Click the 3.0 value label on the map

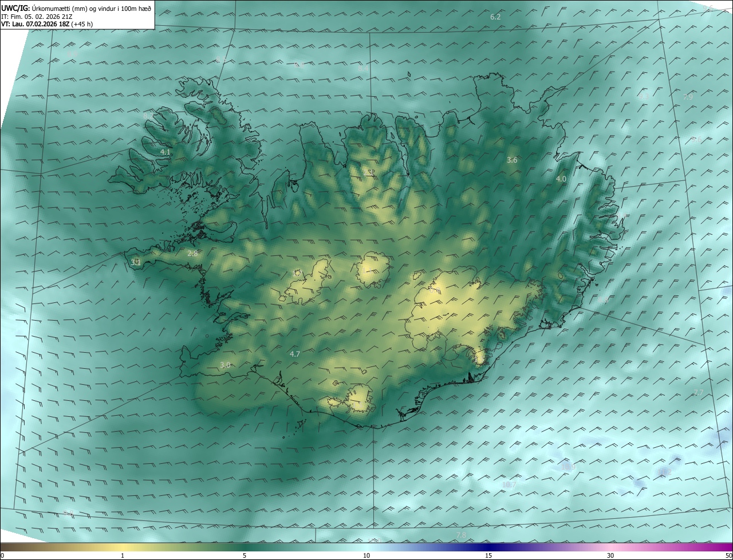[225, 365]
